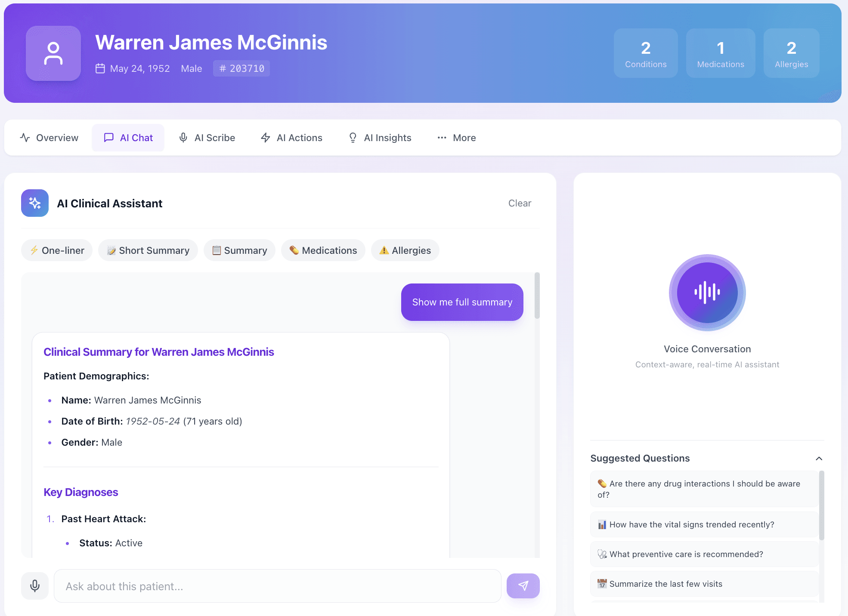
Task: Click the send message paper plane icon
Action: click(x=523, y=585)
